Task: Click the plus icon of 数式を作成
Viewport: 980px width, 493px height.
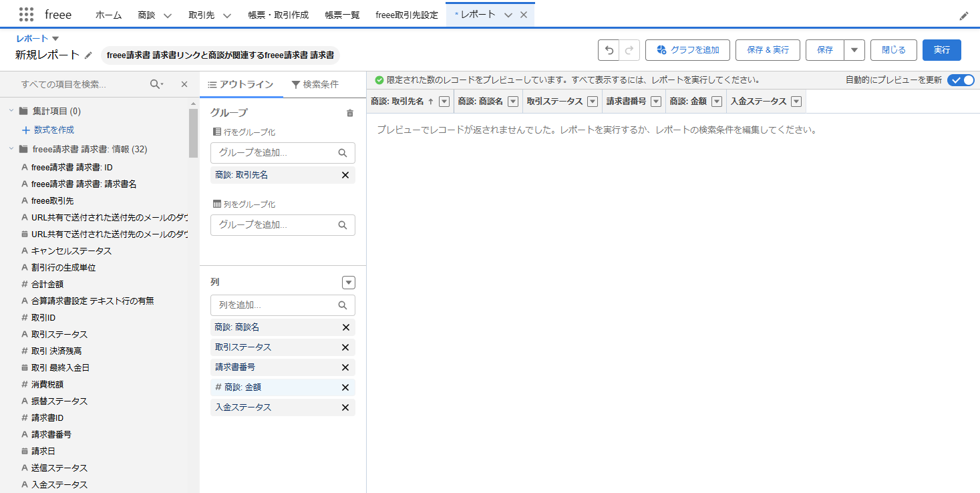Action: point(26,130)
